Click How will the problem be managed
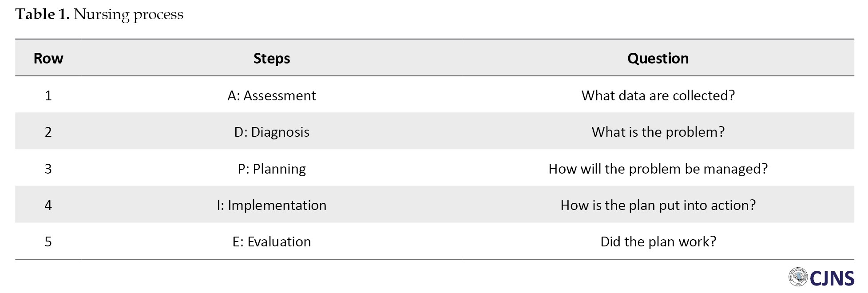 (658, 169)
